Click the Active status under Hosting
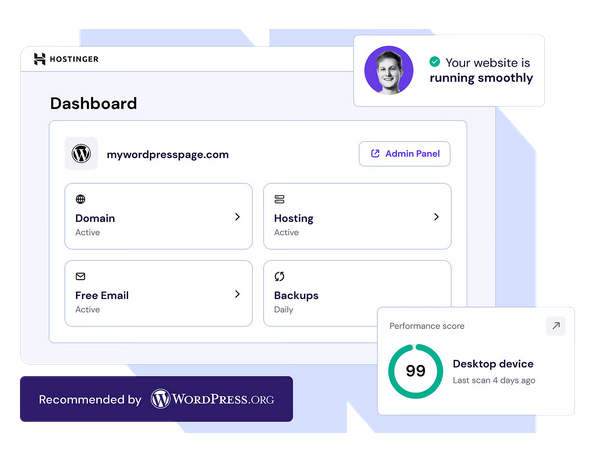Screen dimensions: 593x457 click(x=286, y=232)
